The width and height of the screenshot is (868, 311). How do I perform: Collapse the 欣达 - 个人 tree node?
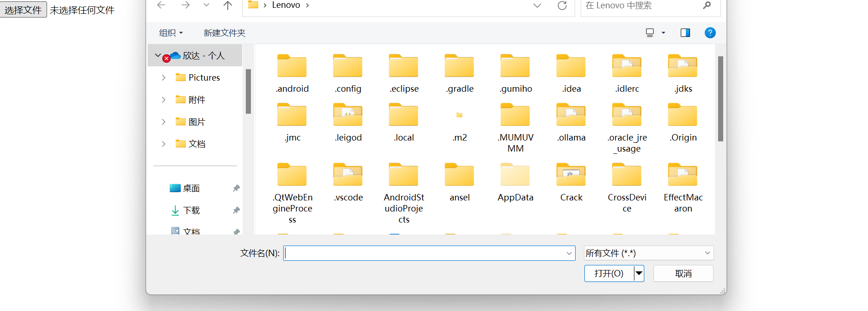tap(158, 55)
